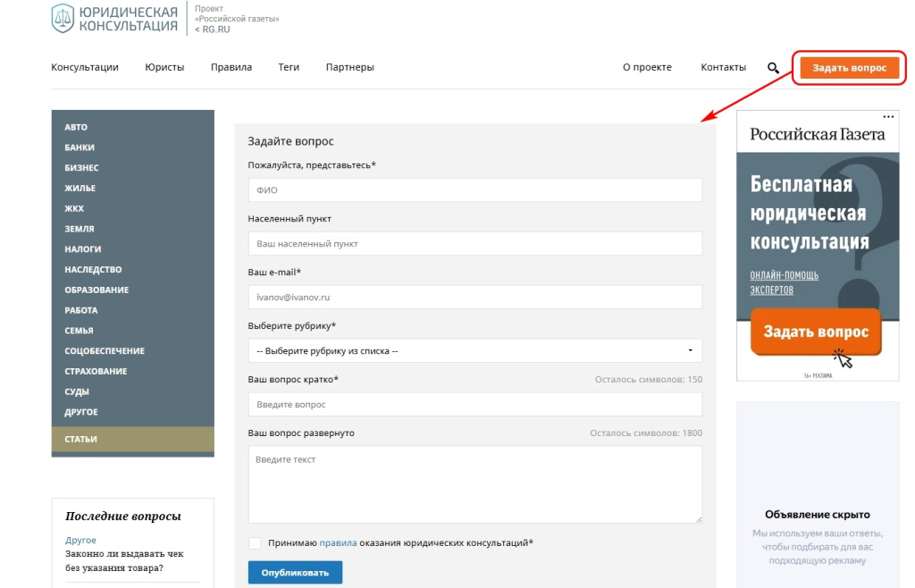Choose СТРАХОВАНИЕ category

(x=96, y=371)
